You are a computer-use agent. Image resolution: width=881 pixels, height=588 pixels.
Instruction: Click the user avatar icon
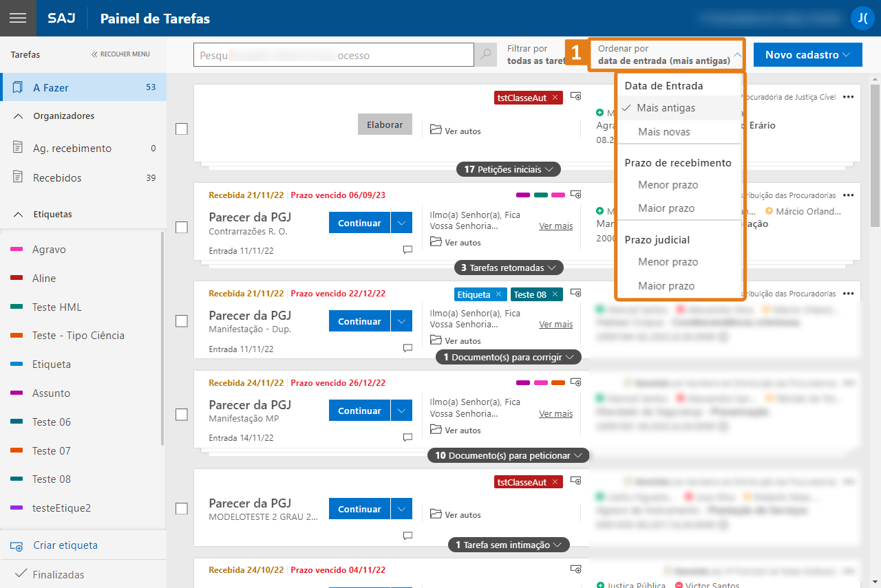[862, 19]
